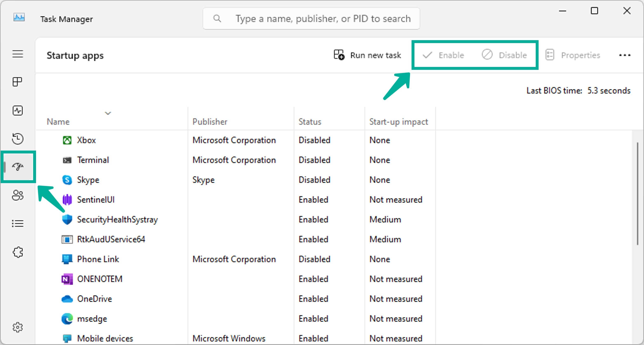The image size is (644, 345).
Task: Open the three-dot more options menu
Action: tap(624, 55)
